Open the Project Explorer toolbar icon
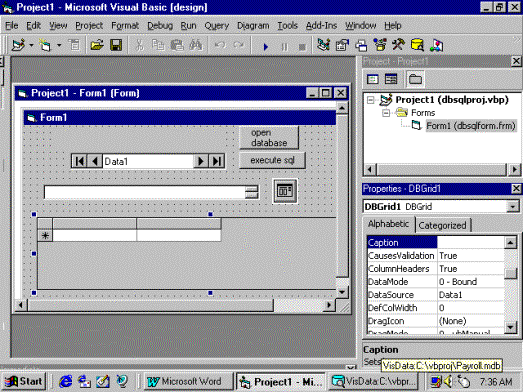The width and height of the screenshot is (523, 392). [x=323, y=45]
